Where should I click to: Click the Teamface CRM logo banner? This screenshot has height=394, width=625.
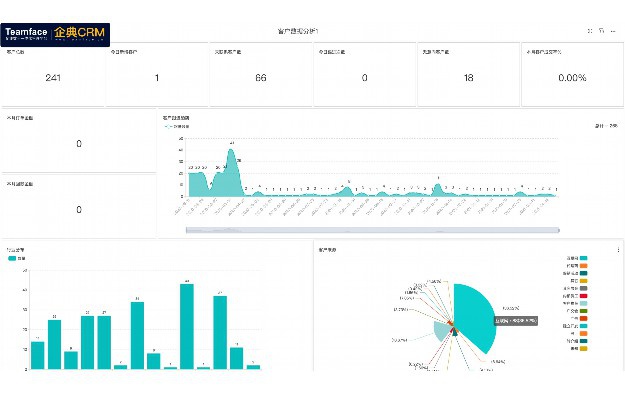click(55, 35)
